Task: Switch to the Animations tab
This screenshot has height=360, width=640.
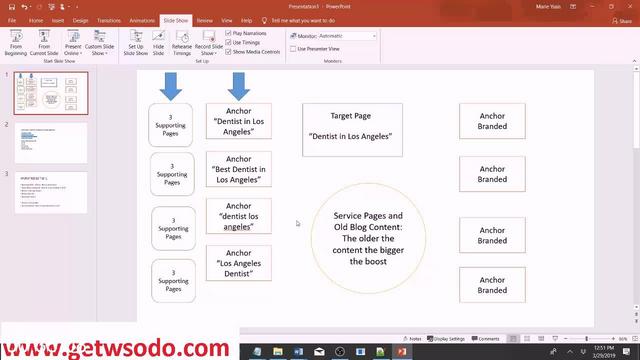Action: point(142,20)
